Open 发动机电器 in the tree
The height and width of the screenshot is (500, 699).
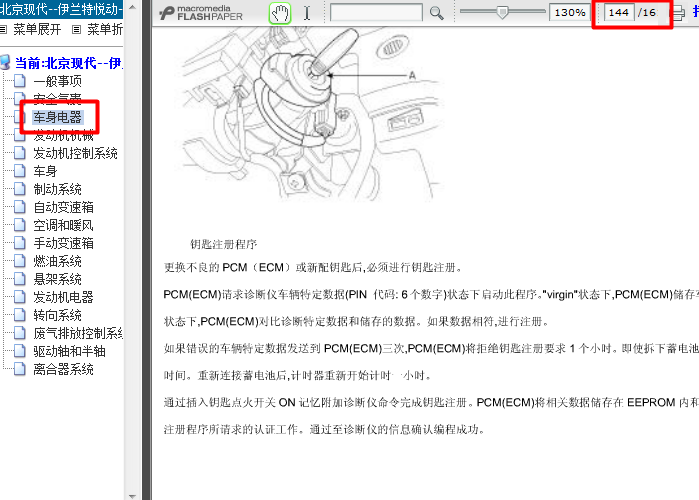63,297
